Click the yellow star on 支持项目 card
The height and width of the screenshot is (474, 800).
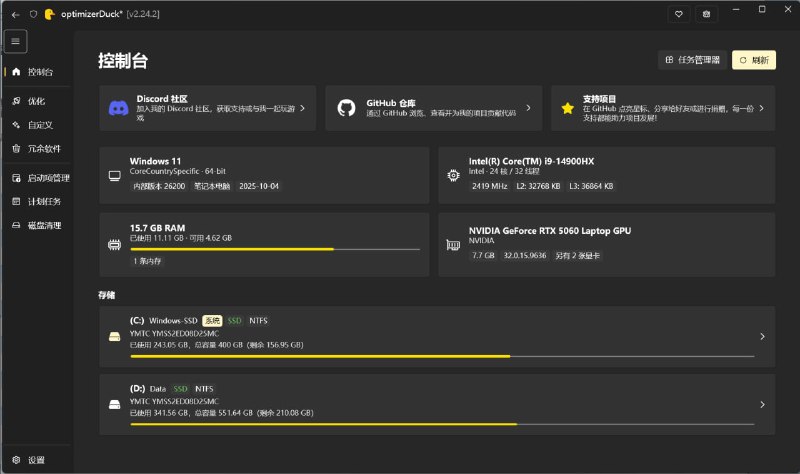(567, 108)
